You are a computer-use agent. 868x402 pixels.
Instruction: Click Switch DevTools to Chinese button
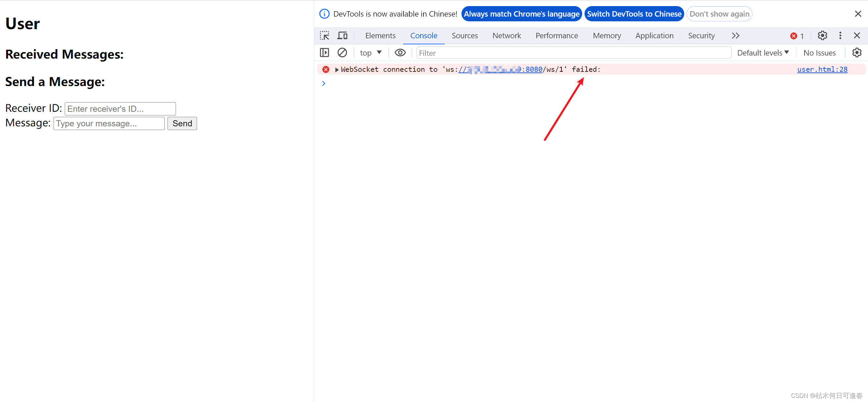pyautogui.click(x=634, y=14)
